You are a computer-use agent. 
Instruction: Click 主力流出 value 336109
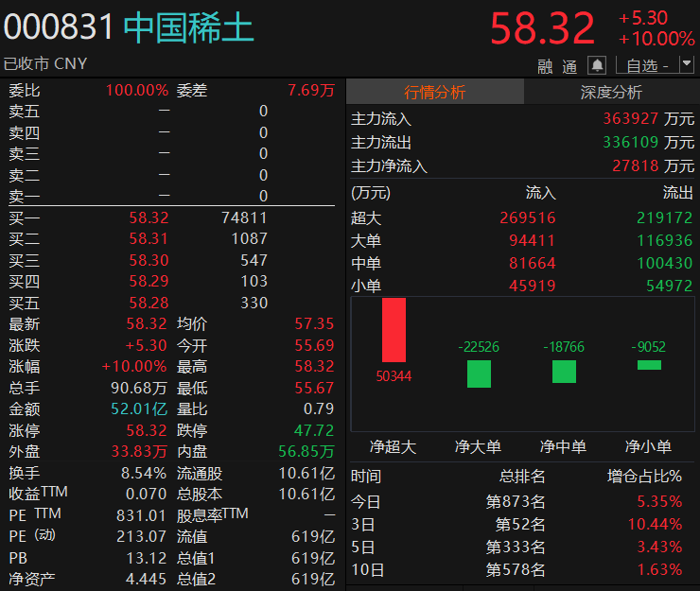pyautogui.click(x=630, y=142)
